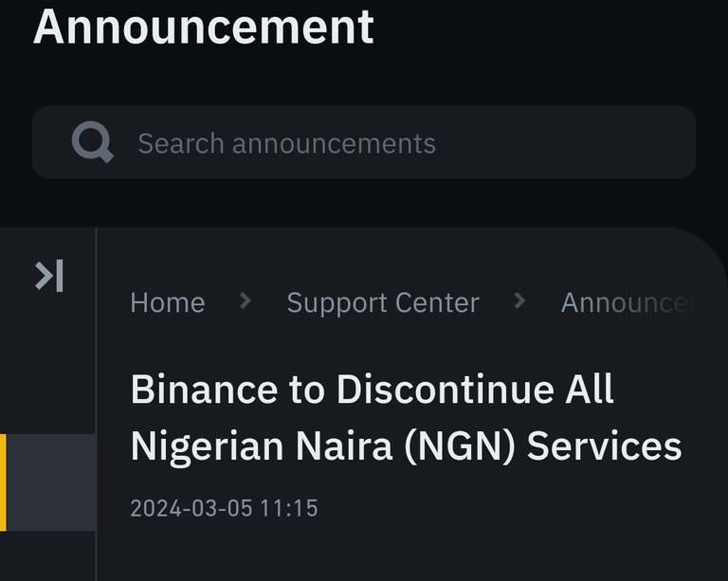
Task: Click "(NGN)" in the article title
Action: tap(460, 446)
